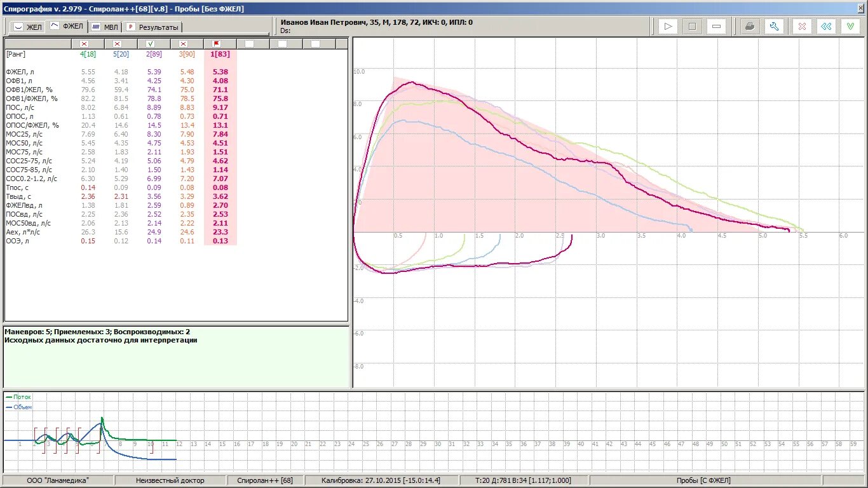This screenshot has width=868, height=488.
Task: Select attempt rank 5[20]
Action: (121, 54)
